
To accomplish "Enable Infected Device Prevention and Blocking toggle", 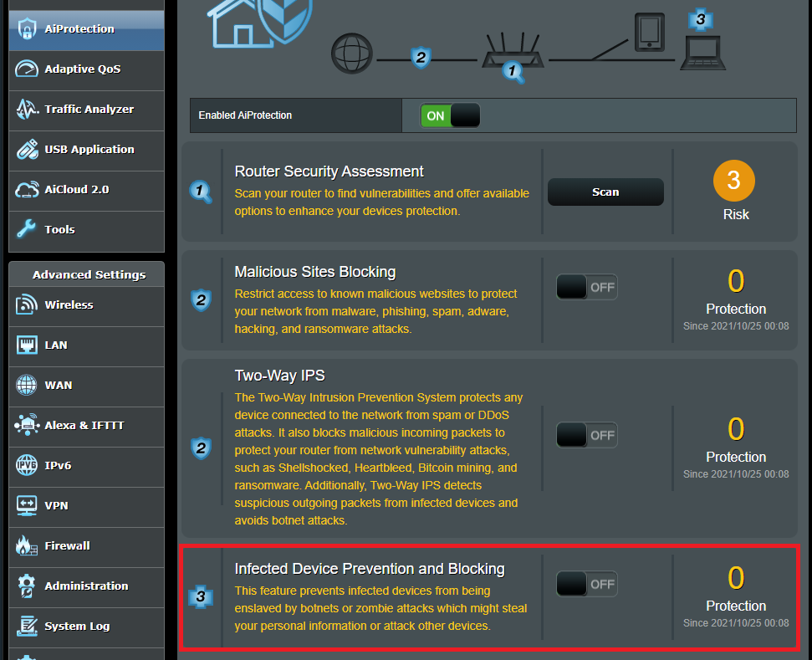I will (x=587, y=584).
